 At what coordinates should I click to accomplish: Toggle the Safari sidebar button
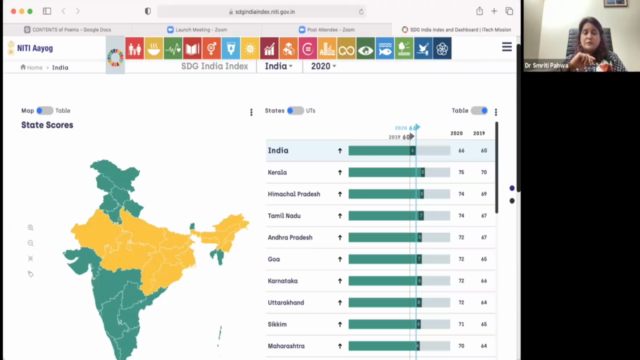click(x=47, y=11)
